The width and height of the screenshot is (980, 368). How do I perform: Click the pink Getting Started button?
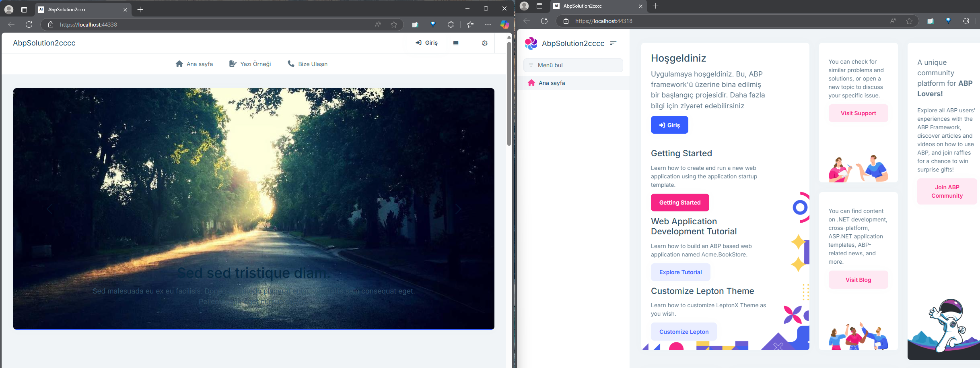tap(680, 203)
